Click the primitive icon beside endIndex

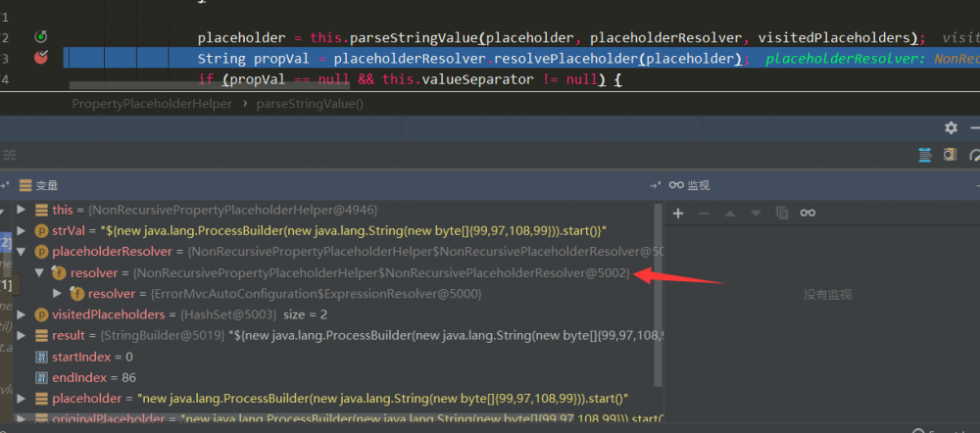[x=41, y=377]
